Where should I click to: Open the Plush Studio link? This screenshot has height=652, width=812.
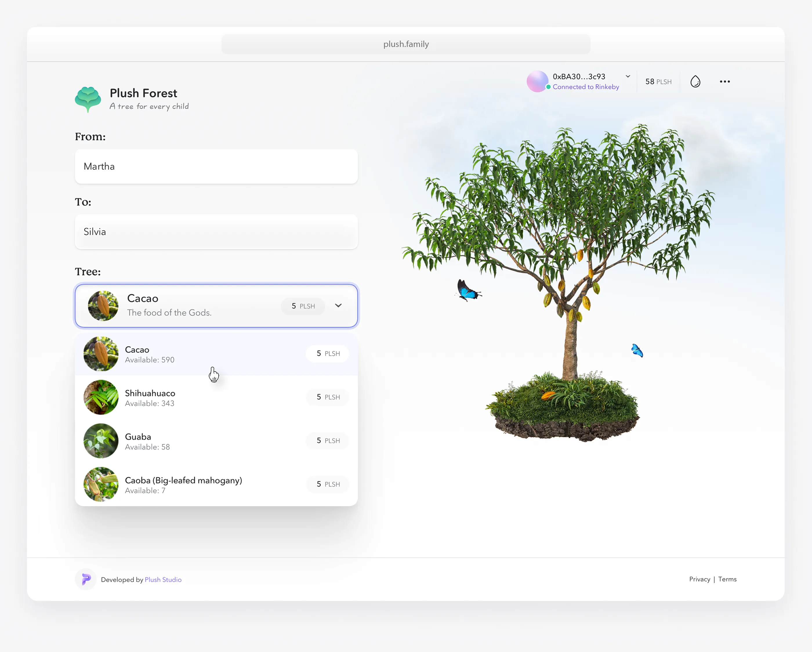coord(163,580)
